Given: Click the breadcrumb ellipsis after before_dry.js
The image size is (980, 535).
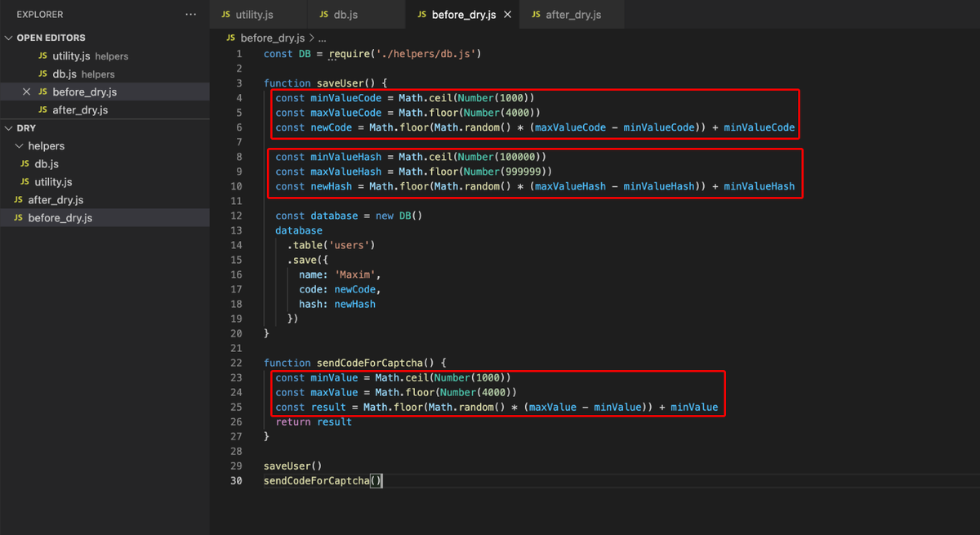Looking at the screenshot, I should (x=322, y=38).
